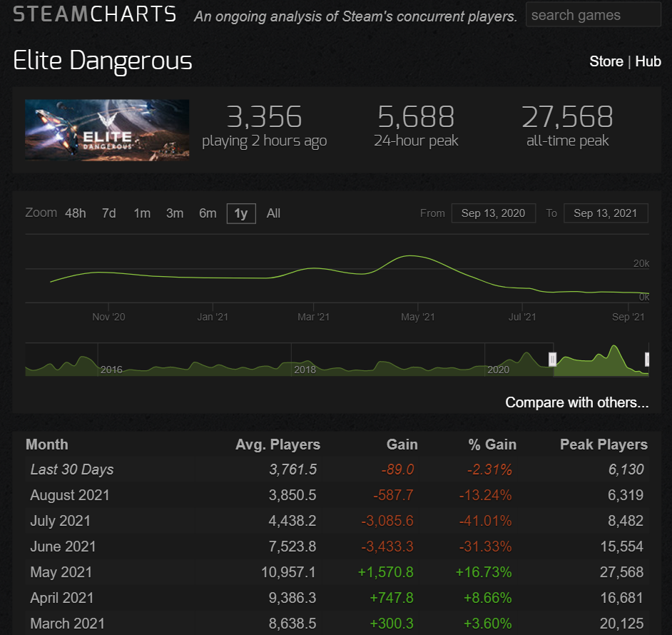Click the From date field Sep 13, 2020
The height and width of the screenshot is (635, 672).
[x=493, y=213]
